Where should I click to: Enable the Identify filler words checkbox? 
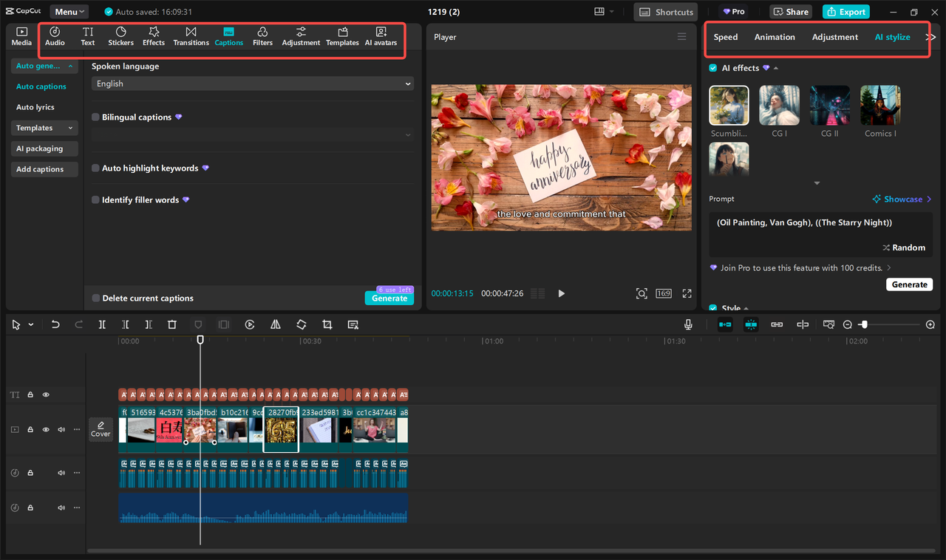coord(95,199)
